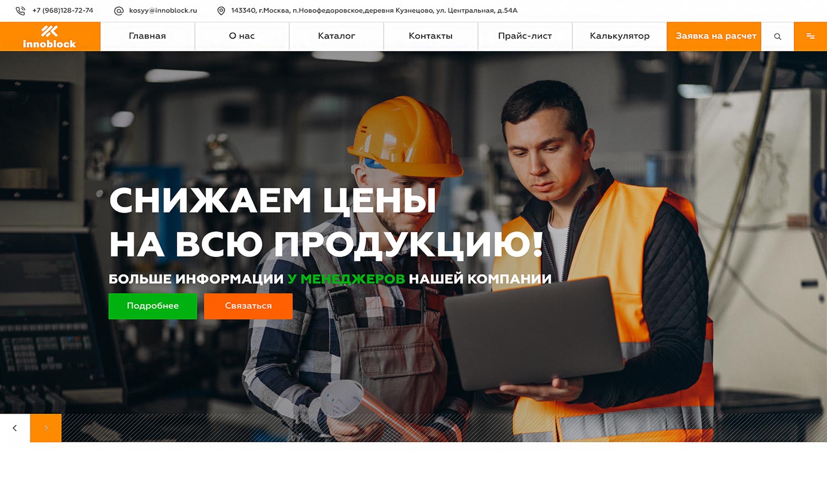Open the О нас page
Screen dimensions: 827x504
pos(241,36)
